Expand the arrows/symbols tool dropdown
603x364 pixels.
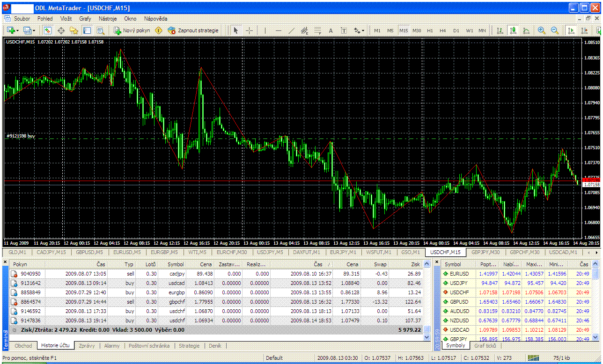point(363,30)
